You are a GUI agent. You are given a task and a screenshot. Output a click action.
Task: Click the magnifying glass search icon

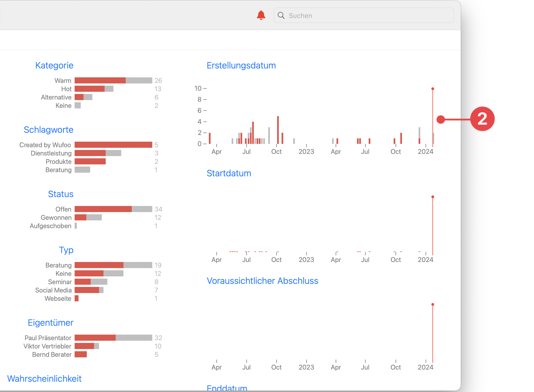281,16
